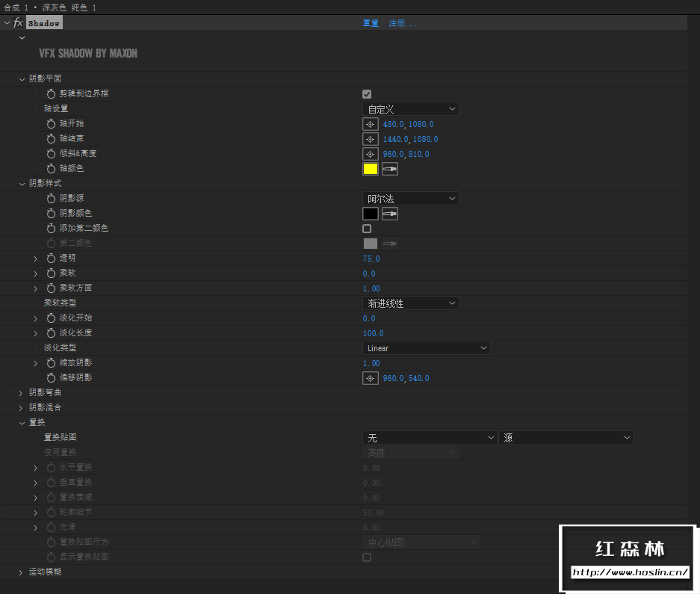700x594 pixels.
Task: Uncheck the 剪辑到边界框 checkbox
Action: pos(366,94)
